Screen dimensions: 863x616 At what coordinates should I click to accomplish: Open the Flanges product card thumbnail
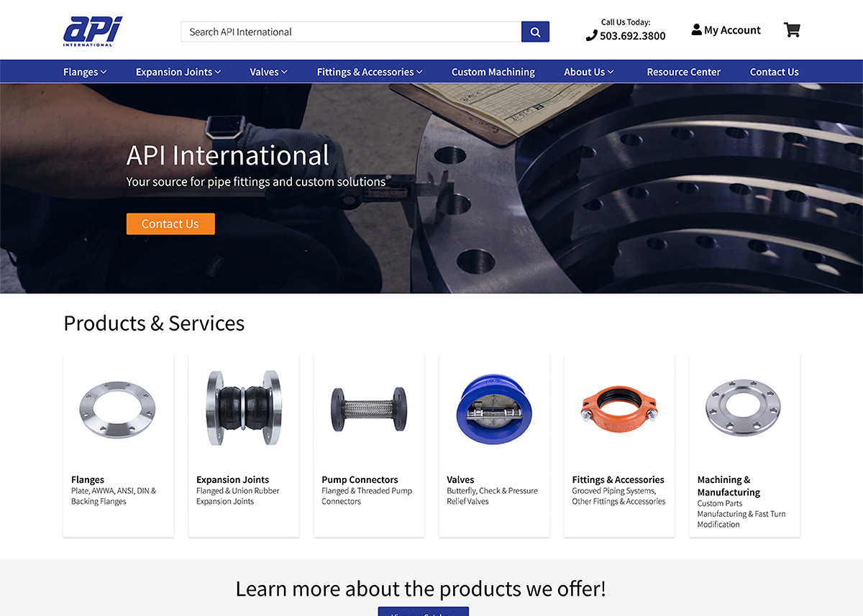[118, 409]
